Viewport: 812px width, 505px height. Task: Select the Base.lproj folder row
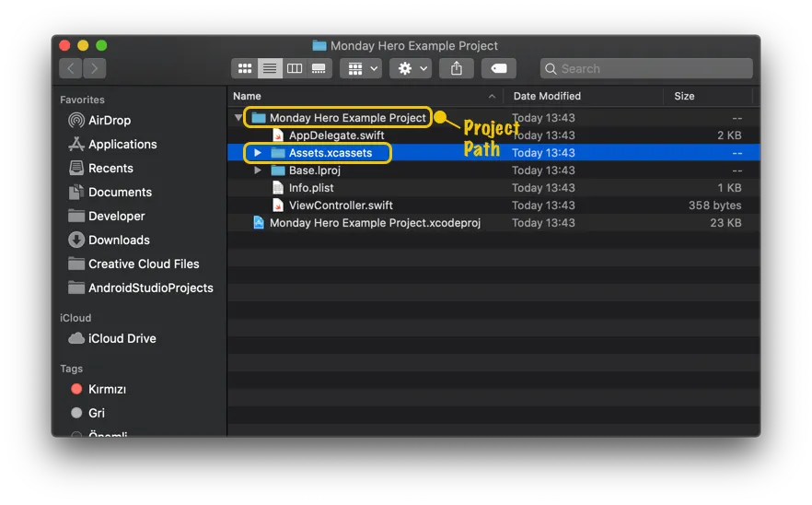click(494, 170)
